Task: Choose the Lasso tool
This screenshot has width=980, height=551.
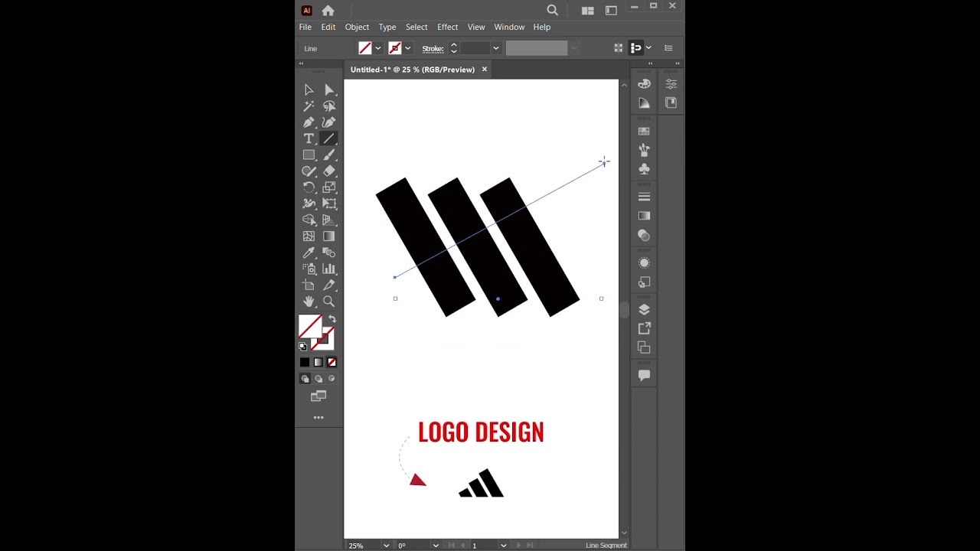Action: click(x=329, y=106)
